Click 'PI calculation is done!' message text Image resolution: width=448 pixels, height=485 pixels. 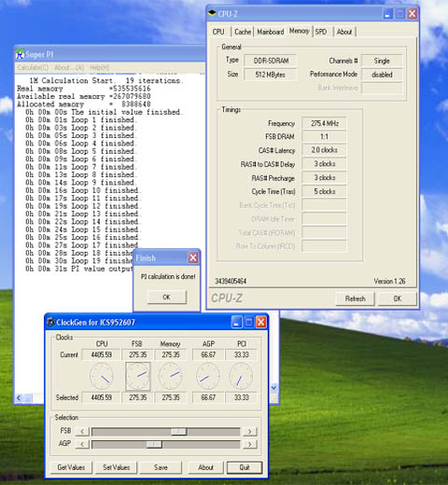pyautogui.click(x=168, y=276)
